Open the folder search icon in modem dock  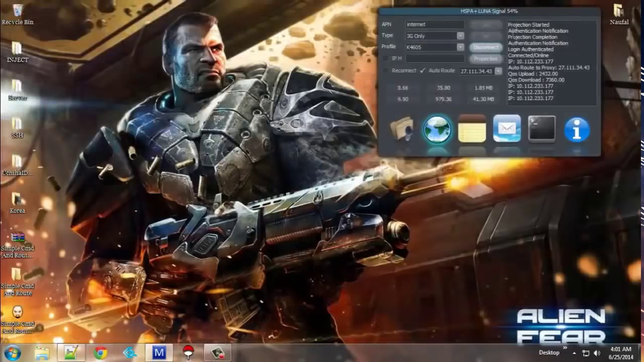click(402, 129)
